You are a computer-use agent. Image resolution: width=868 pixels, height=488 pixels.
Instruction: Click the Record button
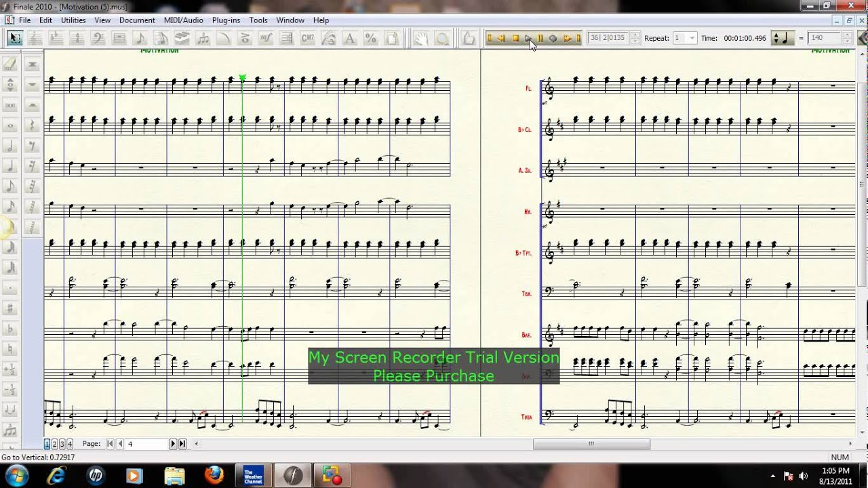coord(553,39)
